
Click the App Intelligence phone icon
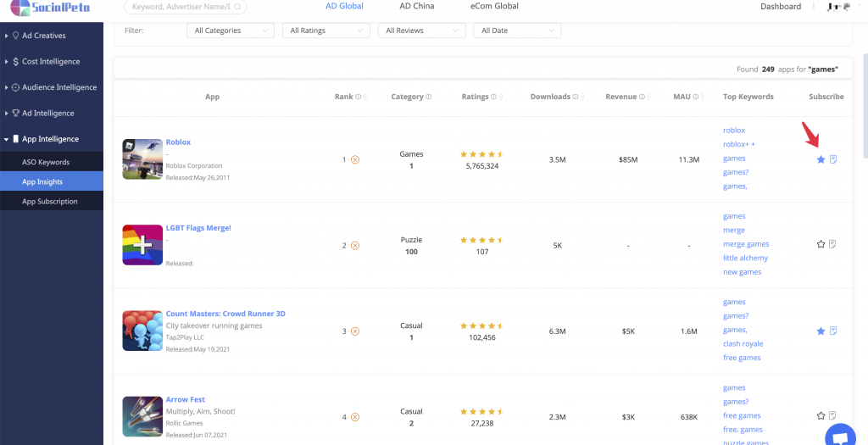pyautogui.click(x=15, y=139)
